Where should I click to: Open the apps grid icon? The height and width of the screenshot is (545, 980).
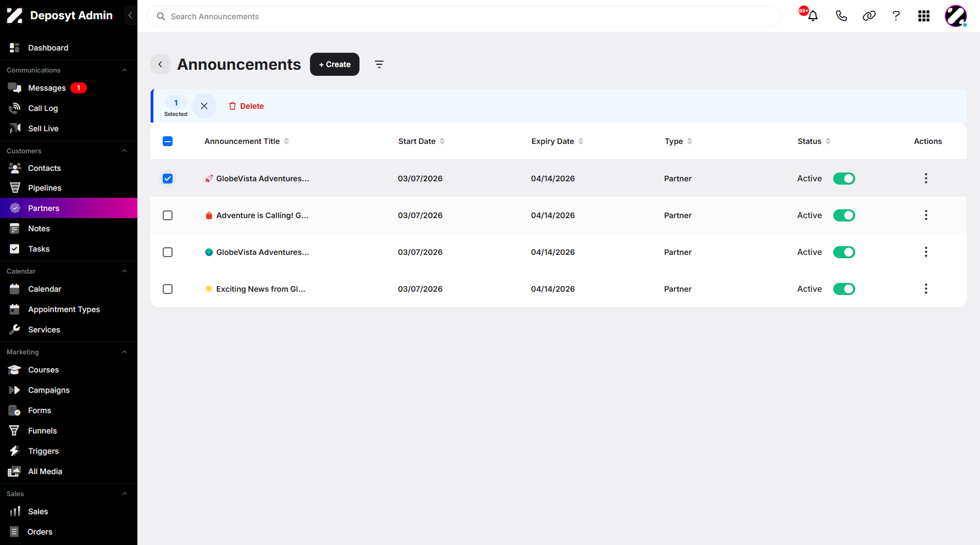(924, 16)
